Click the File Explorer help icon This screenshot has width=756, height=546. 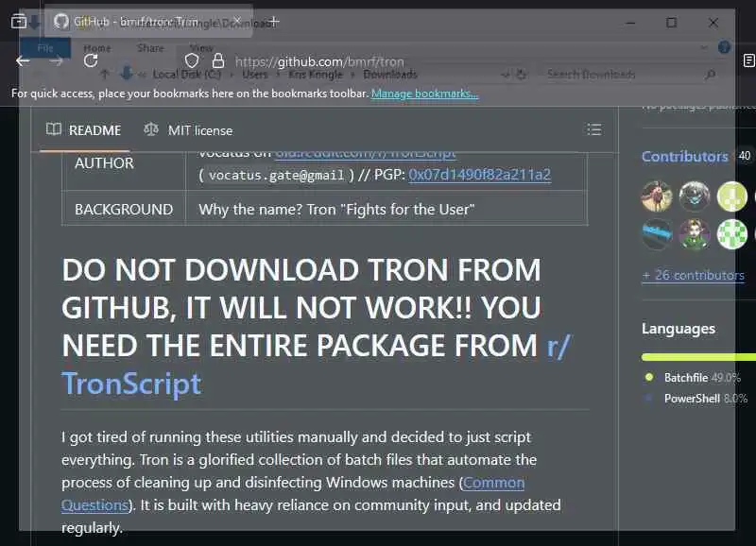[x=724, y=47]
